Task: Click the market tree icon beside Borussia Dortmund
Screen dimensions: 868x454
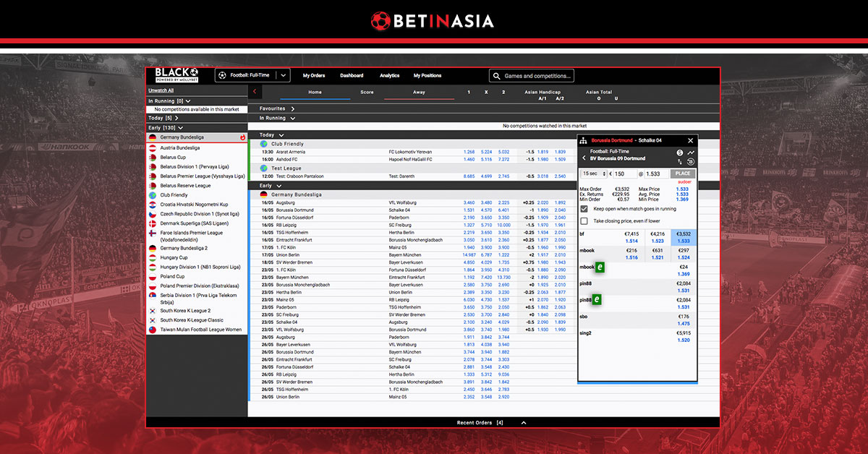Action: 583,140
